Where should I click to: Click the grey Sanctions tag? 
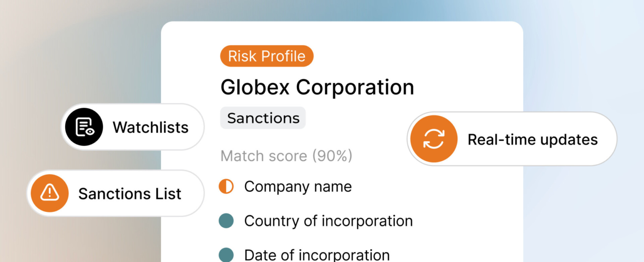[263, 118]
